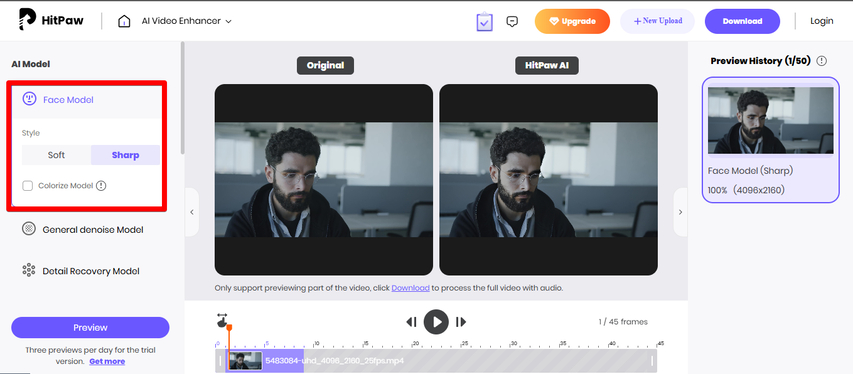
Task: Show info for Colorize Model
Action: pyautogui.click(x=101, y=186)
